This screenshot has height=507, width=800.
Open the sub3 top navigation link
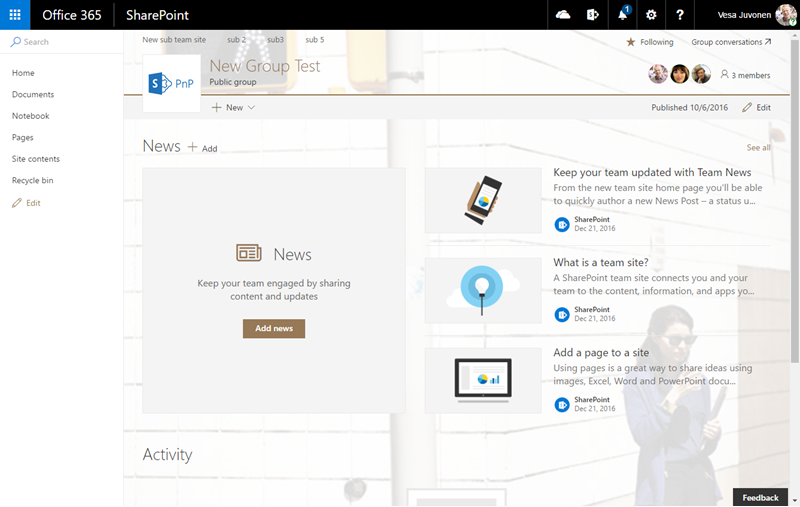pos(276,39)
